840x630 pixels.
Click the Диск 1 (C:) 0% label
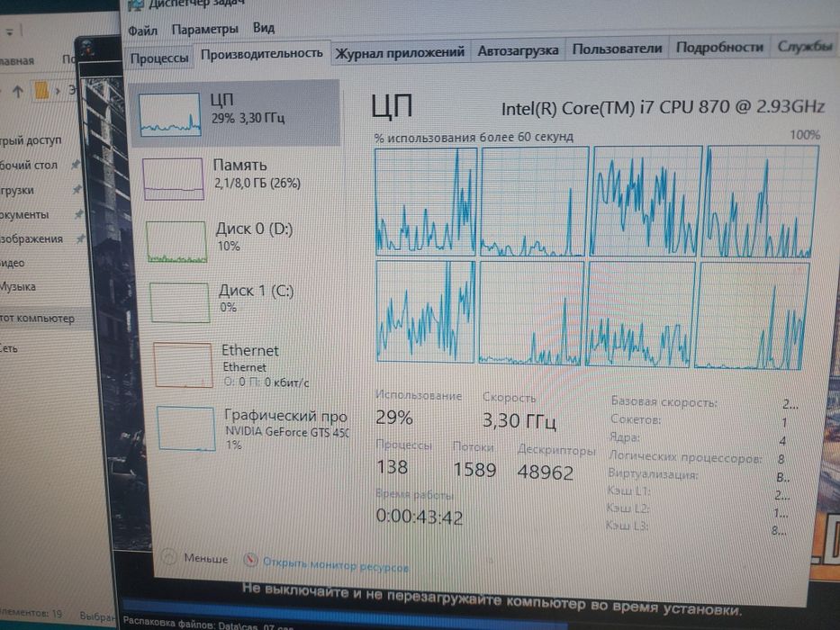tap(256, 299)
